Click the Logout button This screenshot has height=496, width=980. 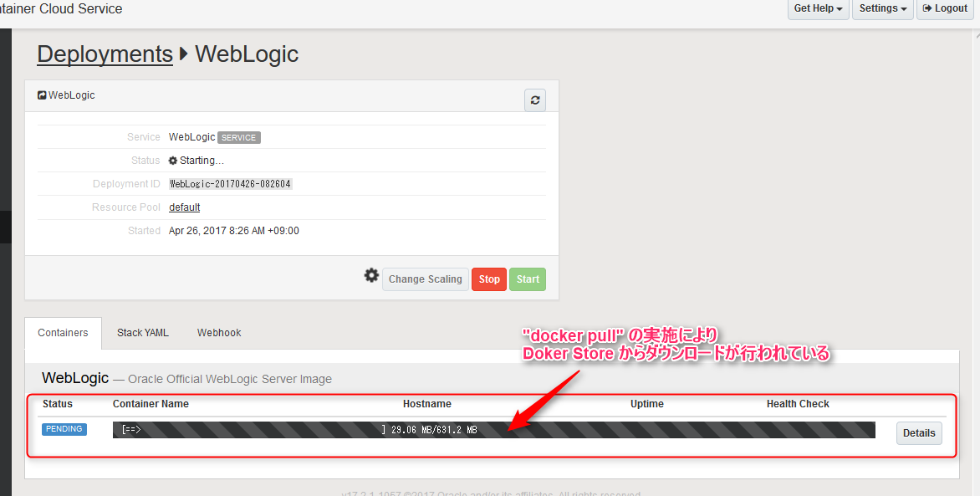(x=945, y=8)
